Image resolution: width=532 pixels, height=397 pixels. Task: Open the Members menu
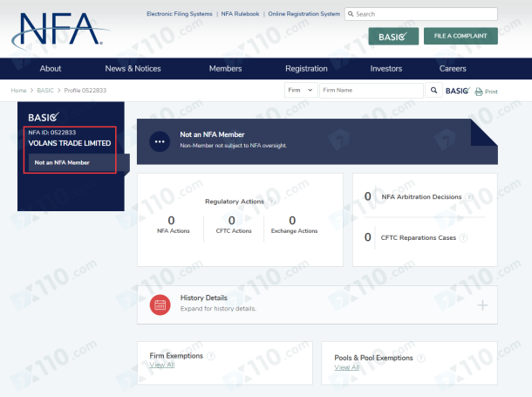click(225, 69)
